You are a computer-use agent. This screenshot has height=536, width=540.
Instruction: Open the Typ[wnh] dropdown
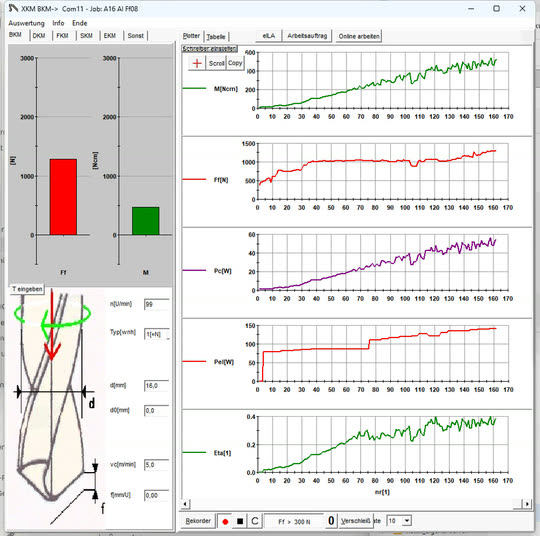tap(157, 334)
